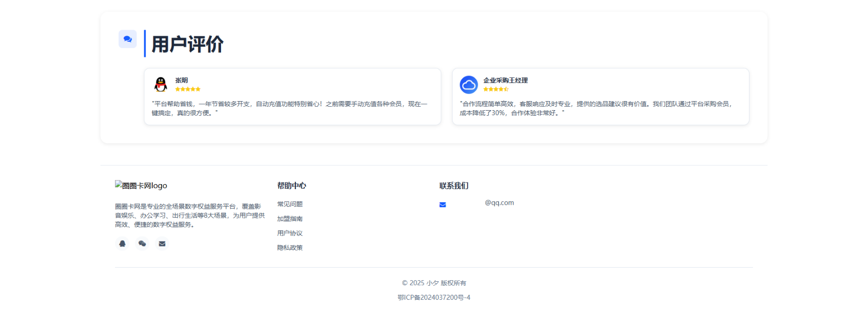868x331 pixels.
Task: Click the 用户评价 section heading
Action: click(187, 44)
